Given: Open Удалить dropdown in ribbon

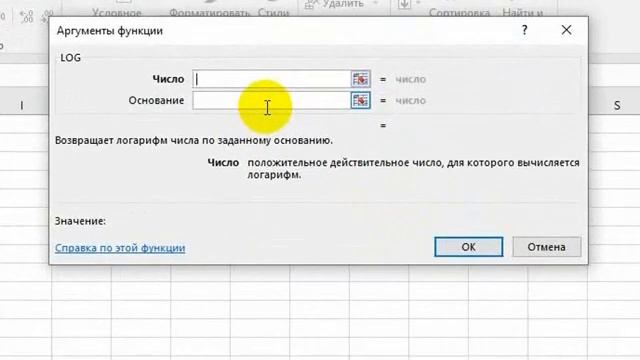Looking at the screenshot, I should click(x=375, y=4).
